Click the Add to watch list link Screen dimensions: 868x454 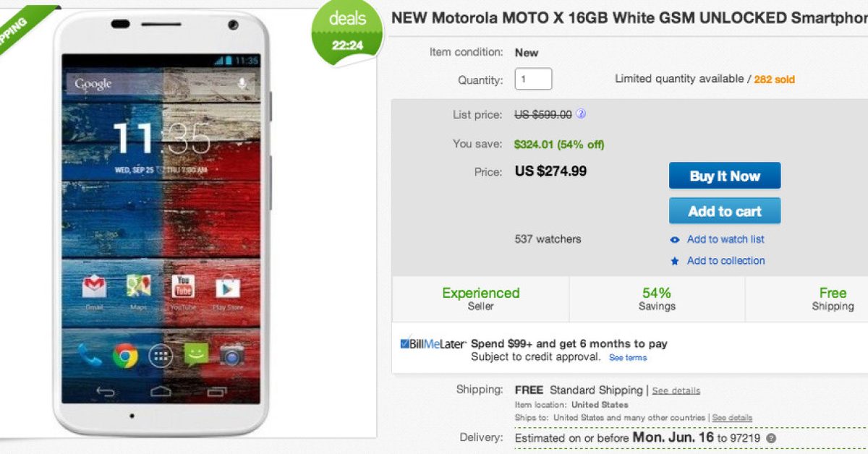(x=726, y=239)
